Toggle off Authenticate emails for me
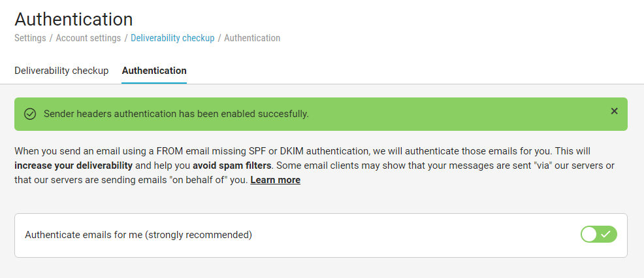Screen dimensions: 644x278 click(598, 234)
